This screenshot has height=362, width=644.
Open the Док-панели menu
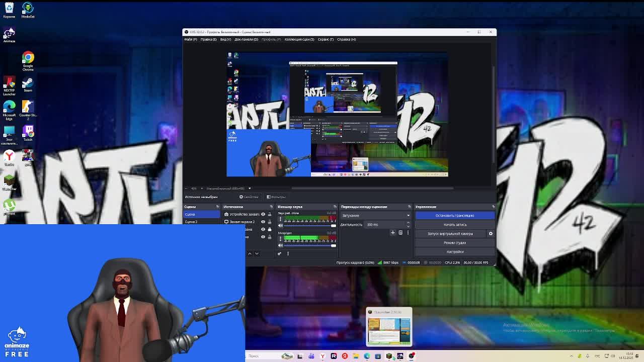[246, 39]
